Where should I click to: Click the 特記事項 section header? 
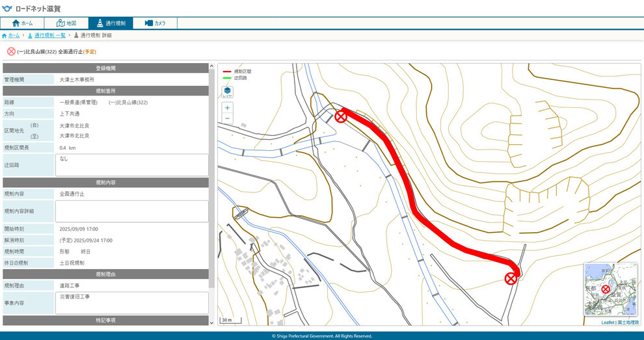(x=106, y=320)
